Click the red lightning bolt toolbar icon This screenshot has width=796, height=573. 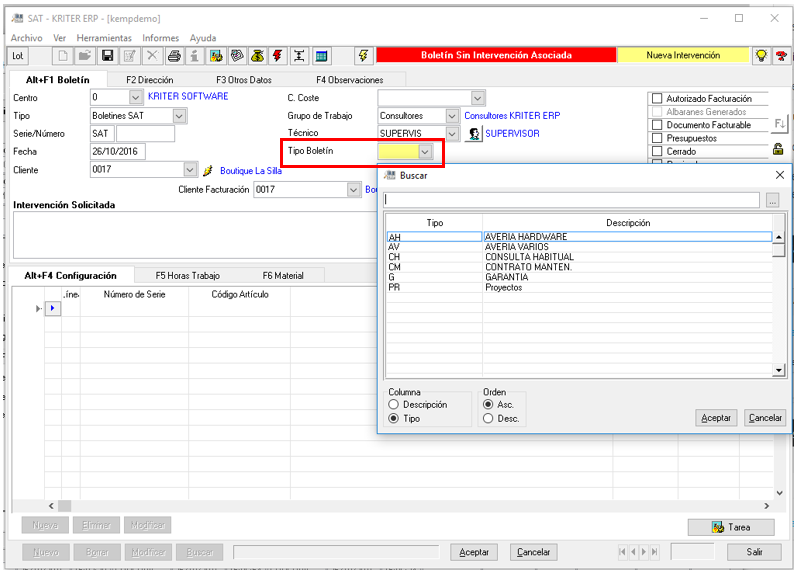278,56
